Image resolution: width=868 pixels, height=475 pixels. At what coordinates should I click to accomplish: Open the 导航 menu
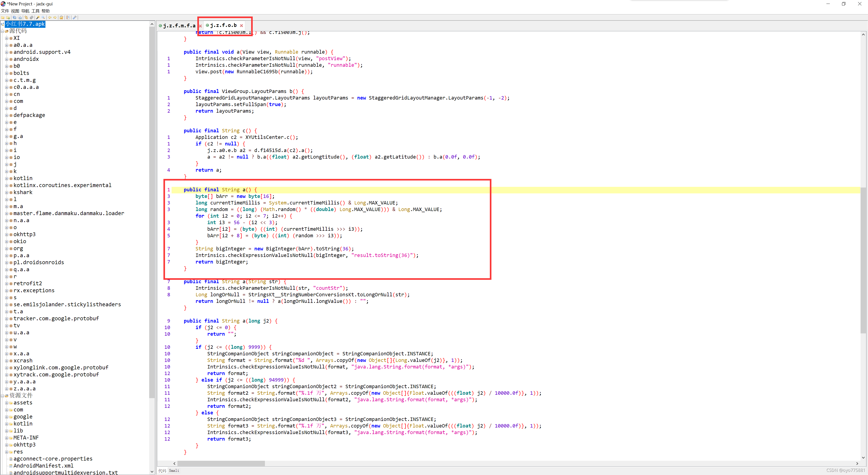click(25, 11)
